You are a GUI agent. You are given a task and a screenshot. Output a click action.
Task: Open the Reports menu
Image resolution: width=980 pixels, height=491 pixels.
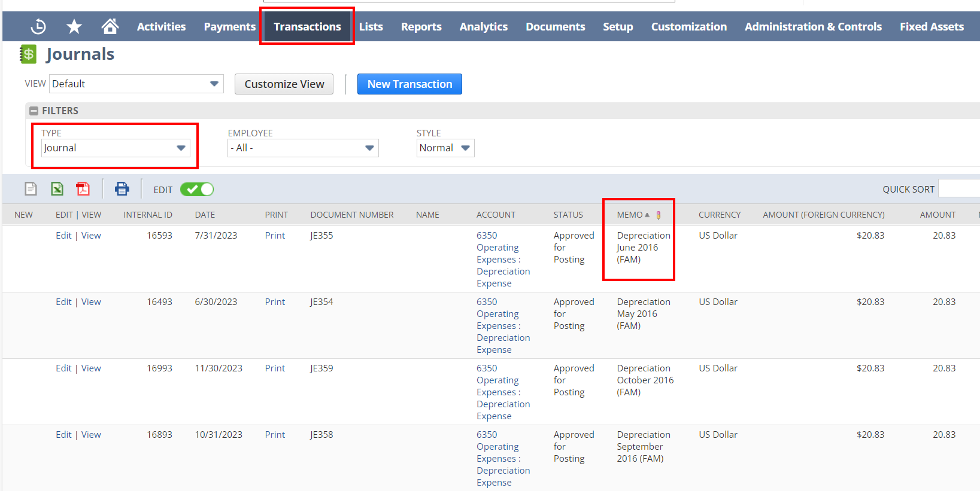click(x=421, y=27)
